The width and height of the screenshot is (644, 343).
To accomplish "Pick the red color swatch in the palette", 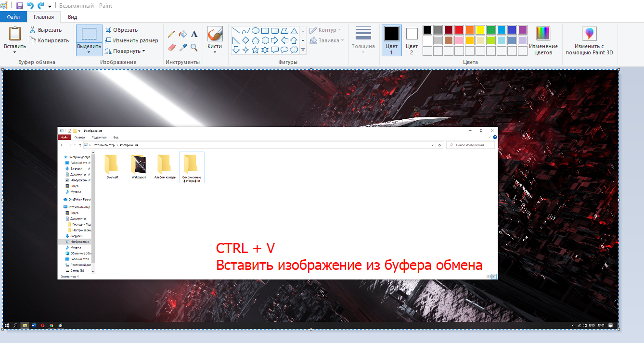I will point(459,30).
